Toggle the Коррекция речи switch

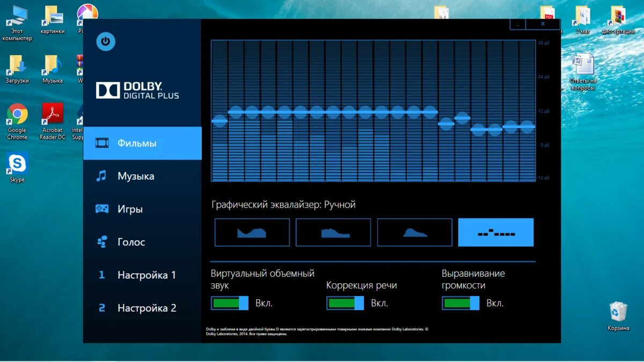pos(345,303)
